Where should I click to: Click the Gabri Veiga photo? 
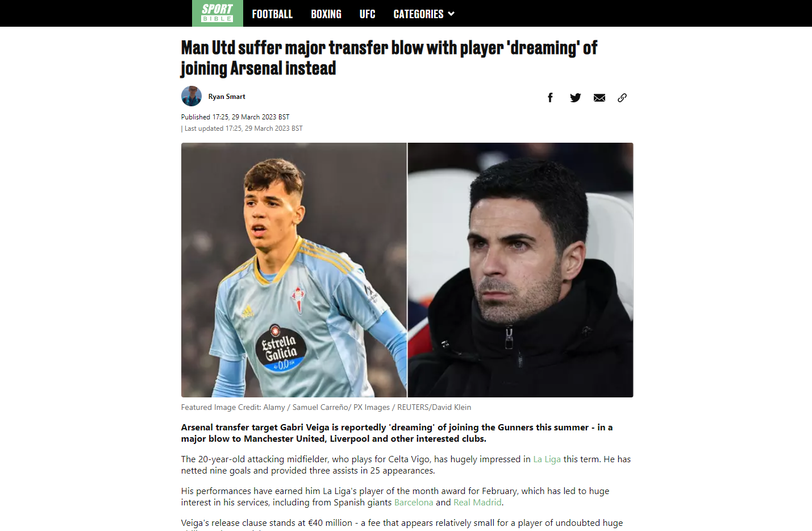pos(294,270)
